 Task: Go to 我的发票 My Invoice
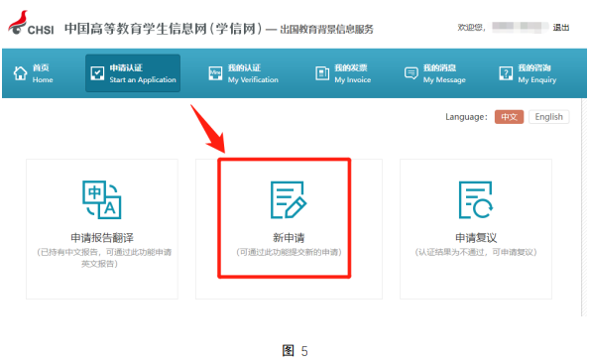pos(352,73)
